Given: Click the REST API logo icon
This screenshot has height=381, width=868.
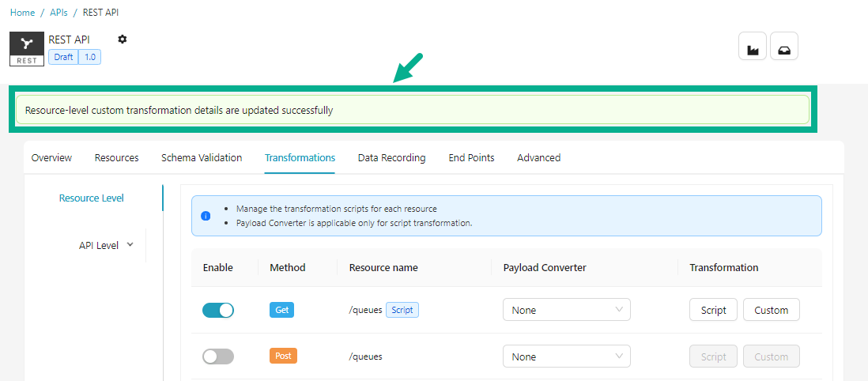Looking at the screenshot, I should coord(27,49).
